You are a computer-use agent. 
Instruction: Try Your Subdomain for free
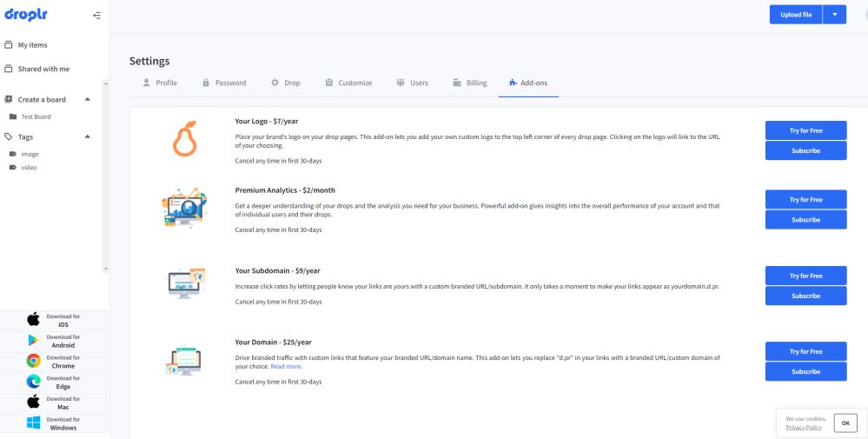[806, 276]
